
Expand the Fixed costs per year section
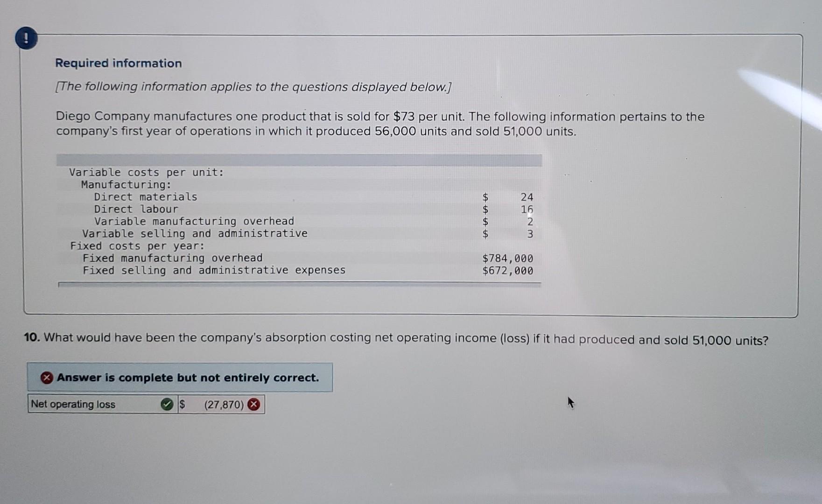[136, 246]
